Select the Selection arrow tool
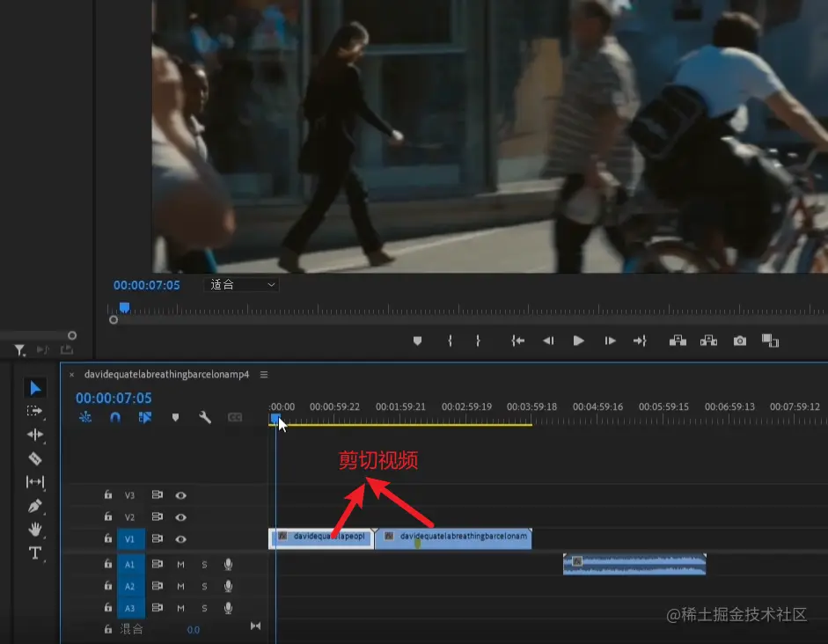 pyautogui.click(x=35, y=388)
